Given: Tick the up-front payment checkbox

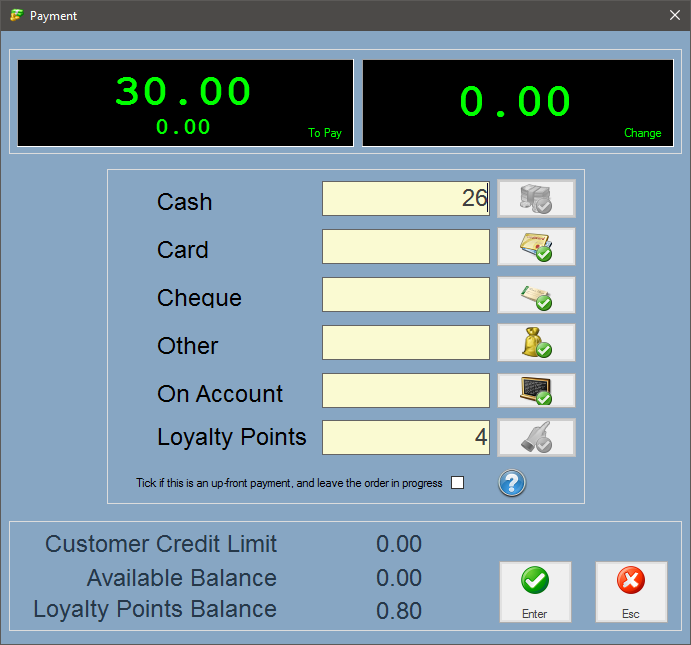Looking at the screenshot, I should [x=458, y=483].
